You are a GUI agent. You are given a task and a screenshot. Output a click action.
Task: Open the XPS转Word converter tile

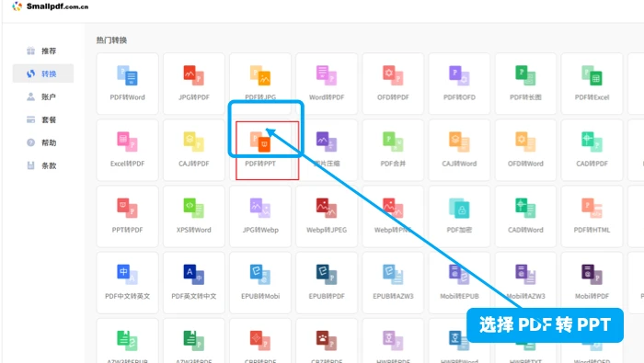pyautogui.click(x=194, y=217)
